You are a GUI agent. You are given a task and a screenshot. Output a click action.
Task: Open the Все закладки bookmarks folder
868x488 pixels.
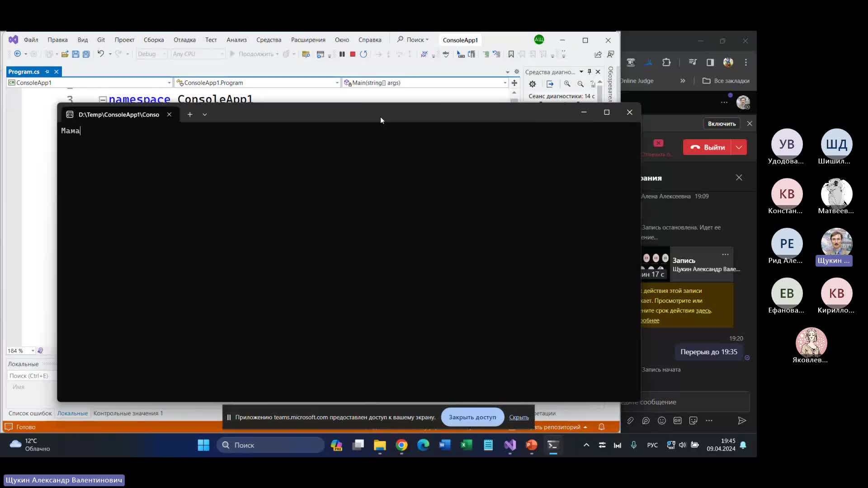click(x=726, y=81)
